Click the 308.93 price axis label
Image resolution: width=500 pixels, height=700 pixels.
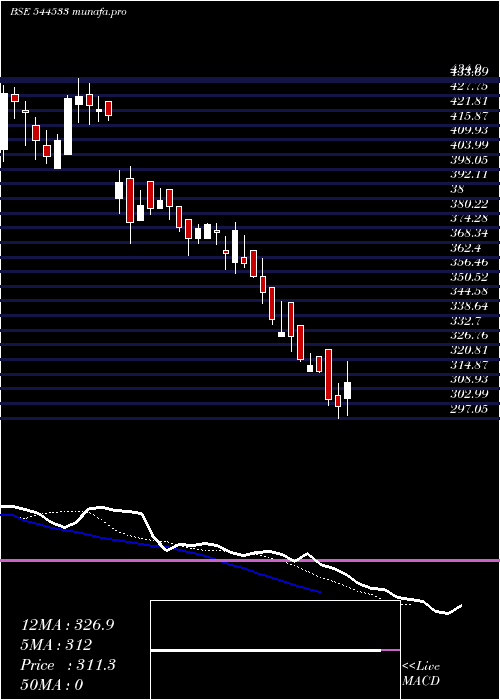coord(469,379)
